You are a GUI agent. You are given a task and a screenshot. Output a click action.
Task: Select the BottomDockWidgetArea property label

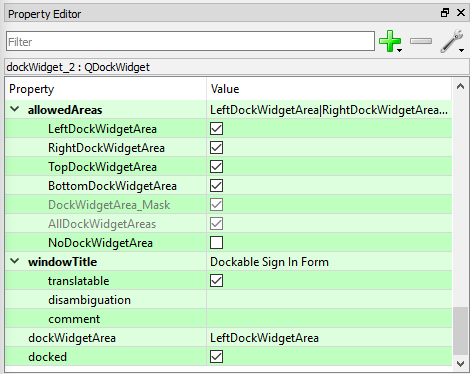pyautogui.click(x=112, y=186)
